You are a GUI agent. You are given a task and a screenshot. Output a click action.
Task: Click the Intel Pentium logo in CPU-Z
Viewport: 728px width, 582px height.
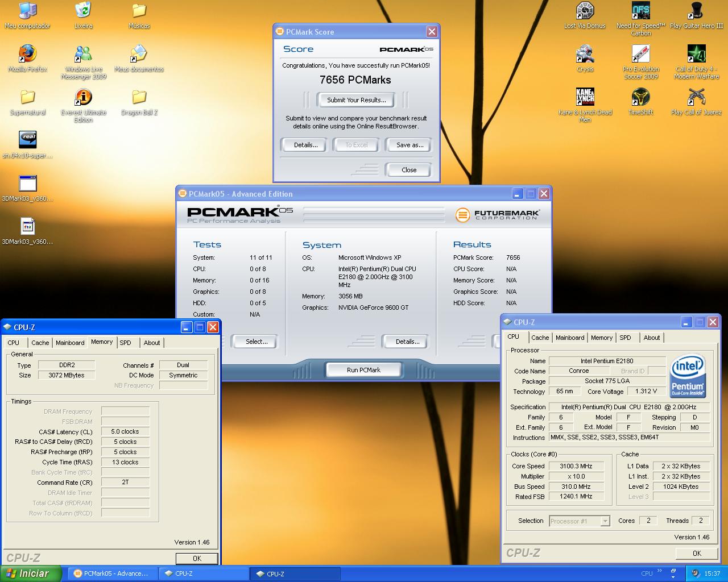(688, 376)
